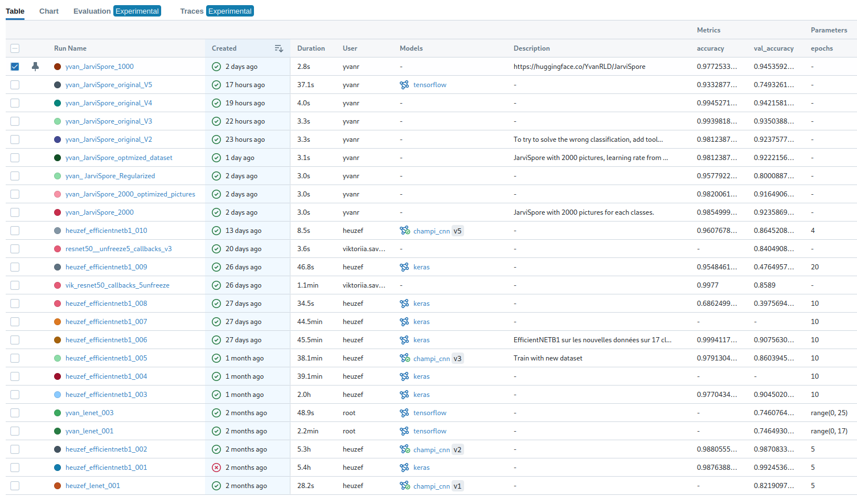Click the huggingface.co description of yvan_JarviSpore_1000

point(580,67)
